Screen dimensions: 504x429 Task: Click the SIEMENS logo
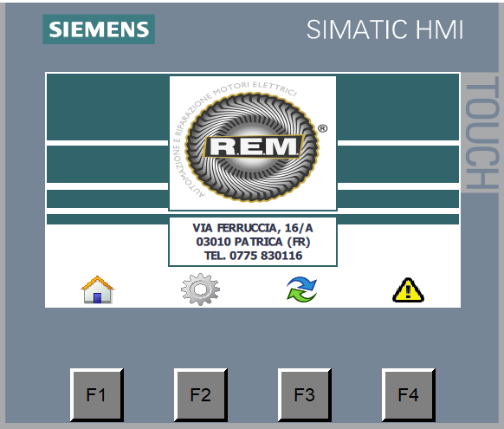coord(99,29)
